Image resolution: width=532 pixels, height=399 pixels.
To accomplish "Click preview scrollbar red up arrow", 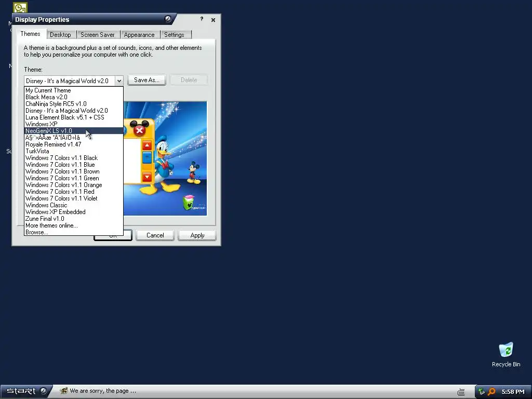I will click(x=147, y=145).
